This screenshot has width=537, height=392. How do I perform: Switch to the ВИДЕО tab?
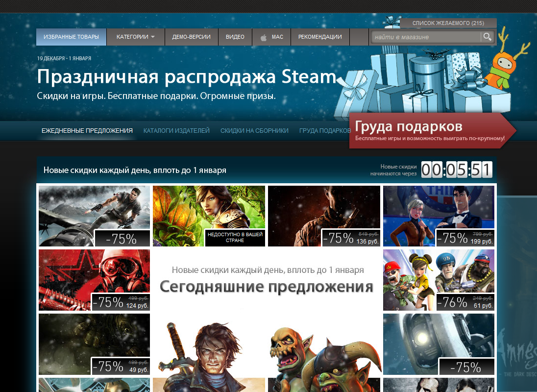tap(235, 37)
